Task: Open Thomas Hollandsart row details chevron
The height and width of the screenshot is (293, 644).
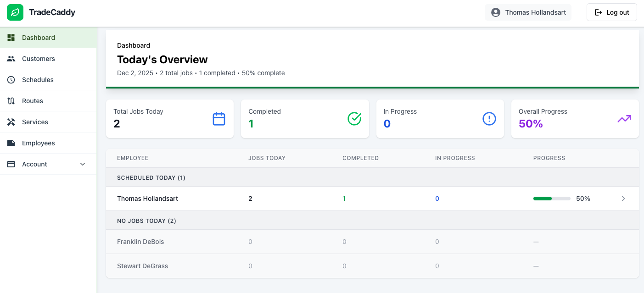Action: [x=623, y=199]
